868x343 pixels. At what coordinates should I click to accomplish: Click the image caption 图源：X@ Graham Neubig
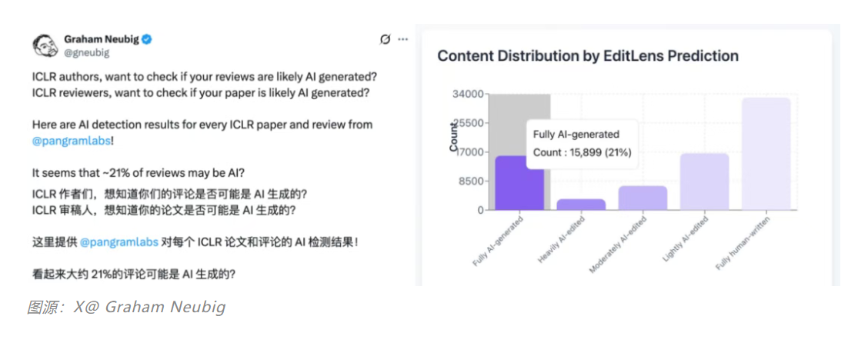(126, 308)
